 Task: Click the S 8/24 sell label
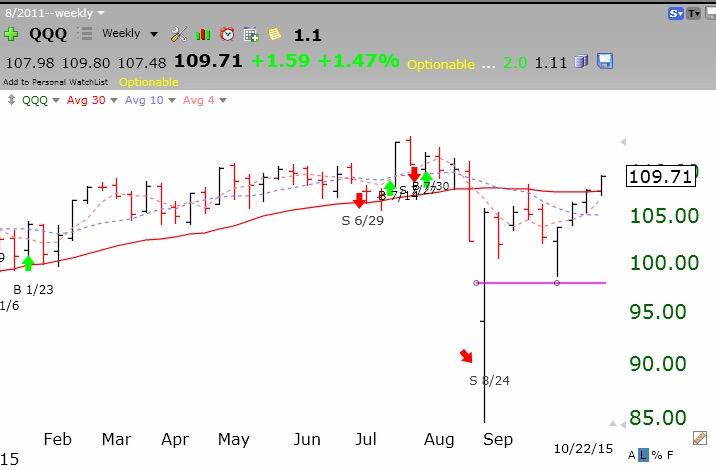pyautogui.click(x=490, y=380)
